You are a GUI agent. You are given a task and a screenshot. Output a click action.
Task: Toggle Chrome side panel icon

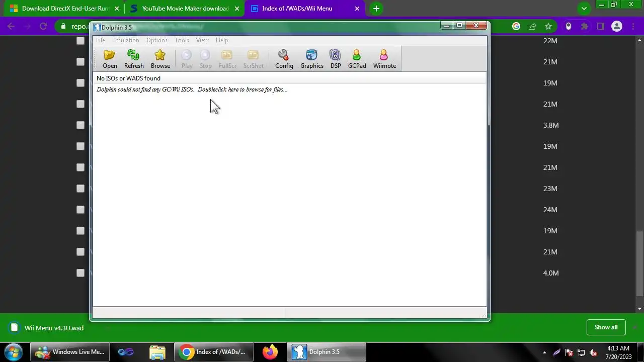pos(600,26)
